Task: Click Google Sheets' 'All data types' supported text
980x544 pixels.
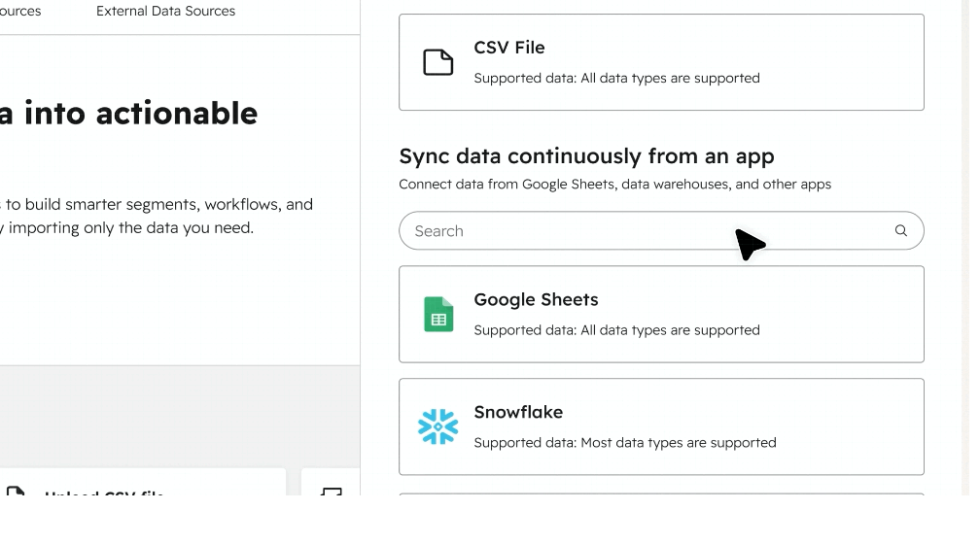Action: point(616,330)
